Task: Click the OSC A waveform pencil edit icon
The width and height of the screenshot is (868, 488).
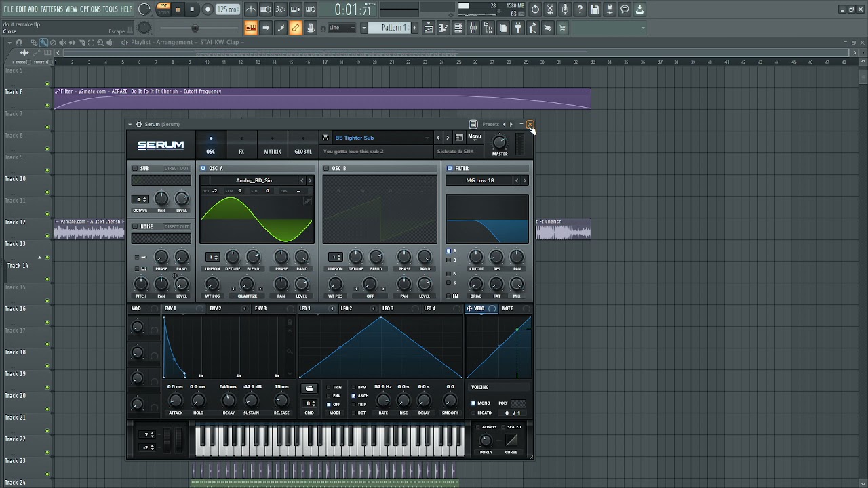Action: pyautogui.click(x=307, y=201)
